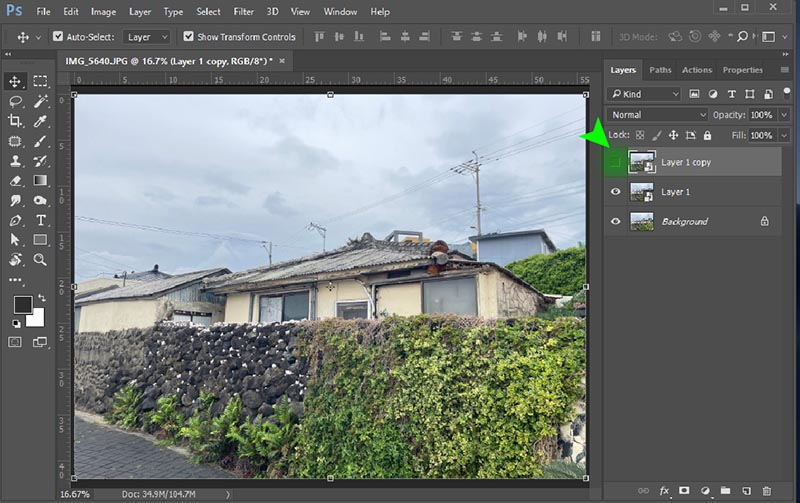The image size is (800, 503).
Task: Open the Select menu
Action: [x=208, y=11]
